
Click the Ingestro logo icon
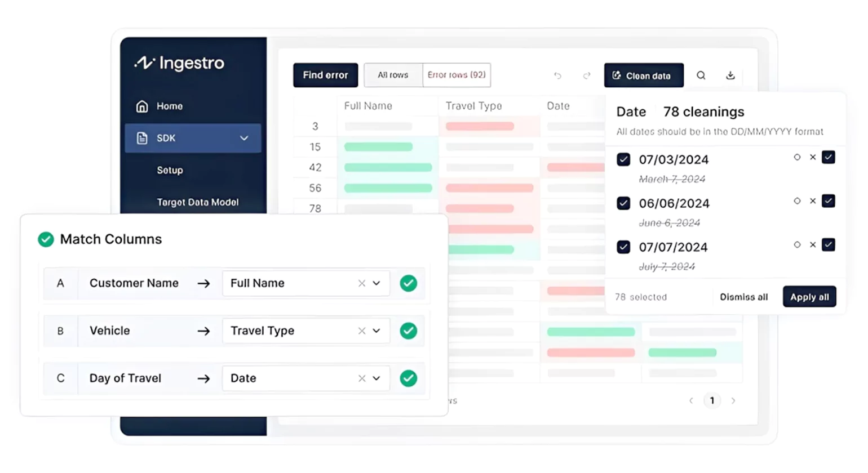tap(147, 63)
